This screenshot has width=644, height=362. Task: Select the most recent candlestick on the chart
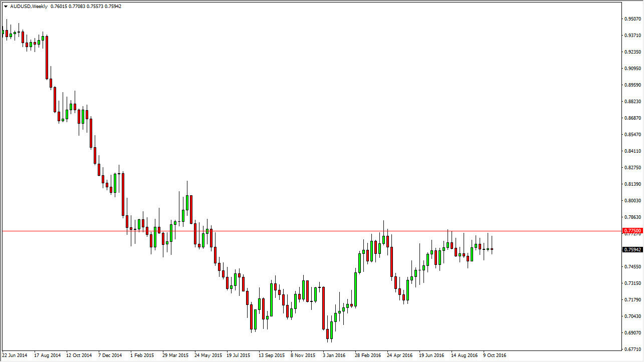point(491,249)
